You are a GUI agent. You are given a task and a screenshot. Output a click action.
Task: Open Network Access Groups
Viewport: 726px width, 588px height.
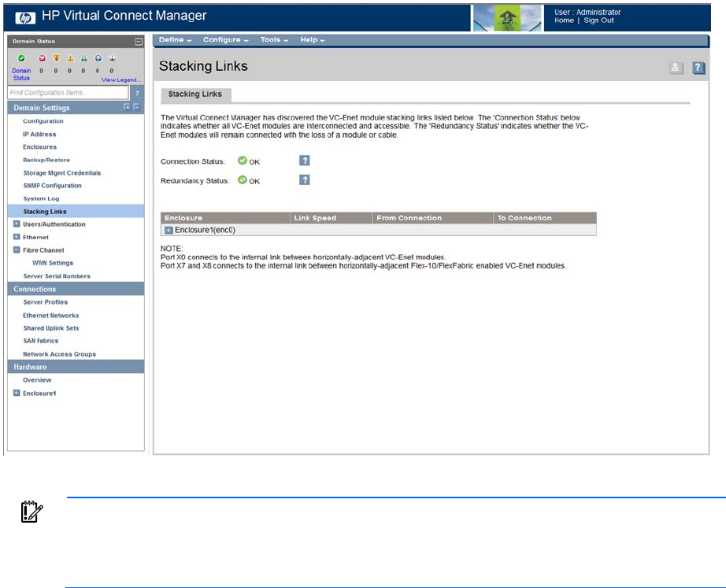tap(59, 354)
